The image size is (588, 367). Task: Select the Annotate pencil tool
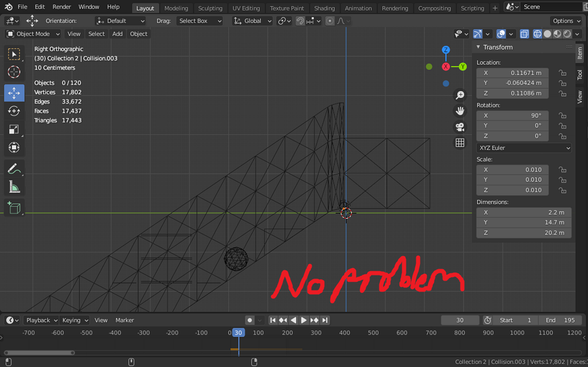coord(14,169)
